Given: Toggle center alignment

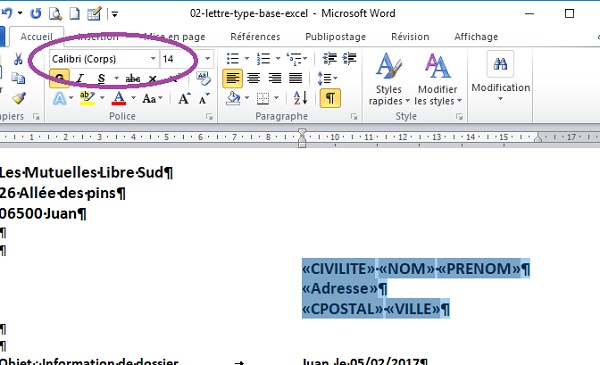Looking at the screenshot, I should [x=253, y=78].
